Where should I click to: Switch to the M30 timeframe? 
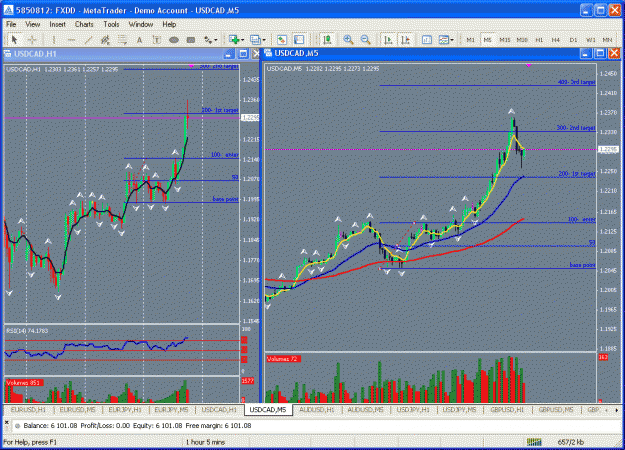point(522,40)
